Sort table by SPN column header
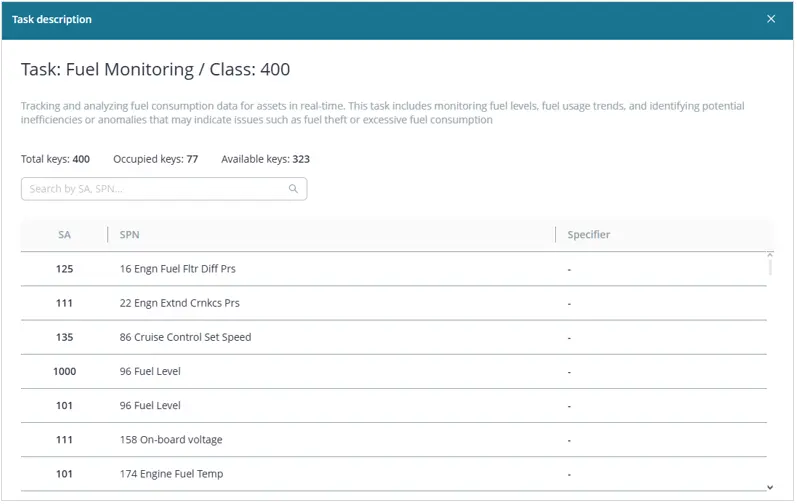The image size is (797, 504). coord(129,235)
